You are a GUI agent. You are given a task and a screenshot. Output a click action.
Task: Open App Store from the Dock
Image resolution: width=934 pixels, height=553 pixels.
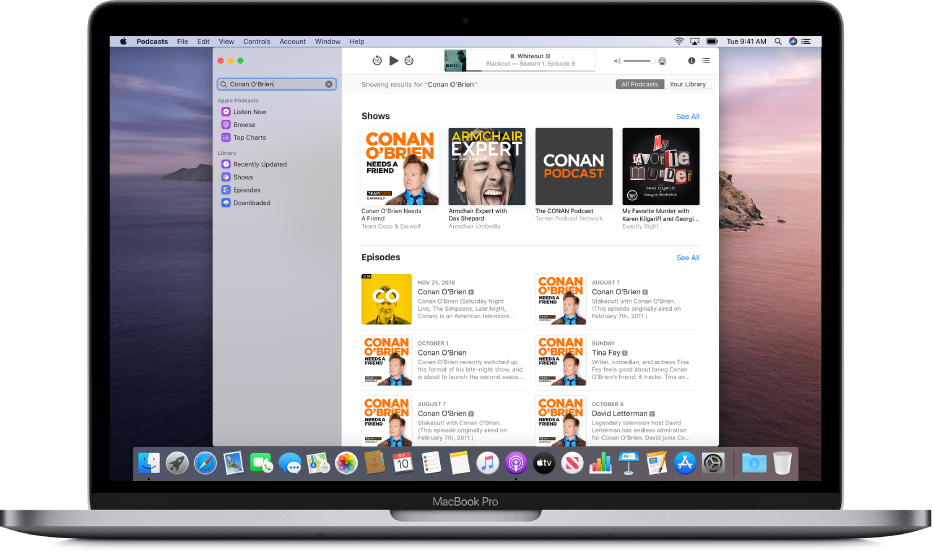pyautogui.click(x=685, y=463)
